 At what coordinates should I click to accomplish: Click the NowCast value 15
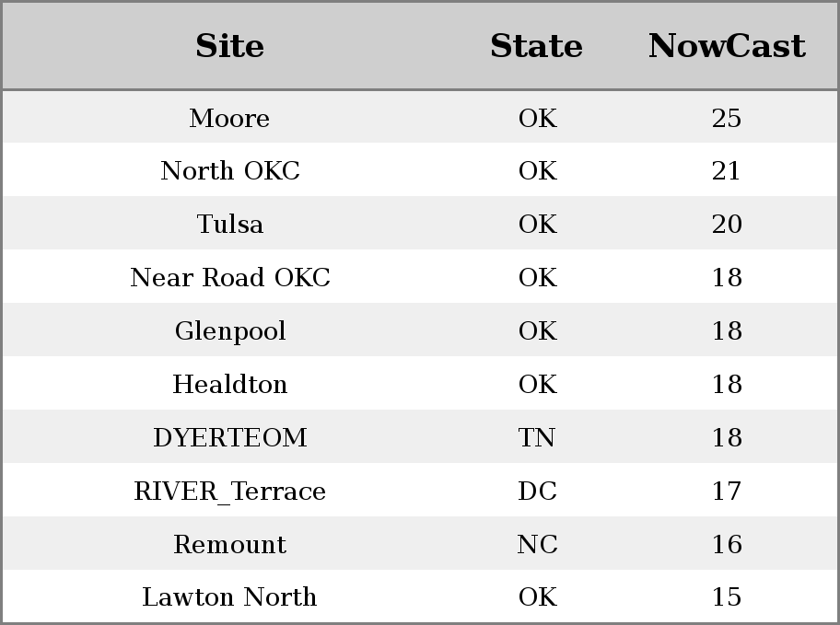727,597
